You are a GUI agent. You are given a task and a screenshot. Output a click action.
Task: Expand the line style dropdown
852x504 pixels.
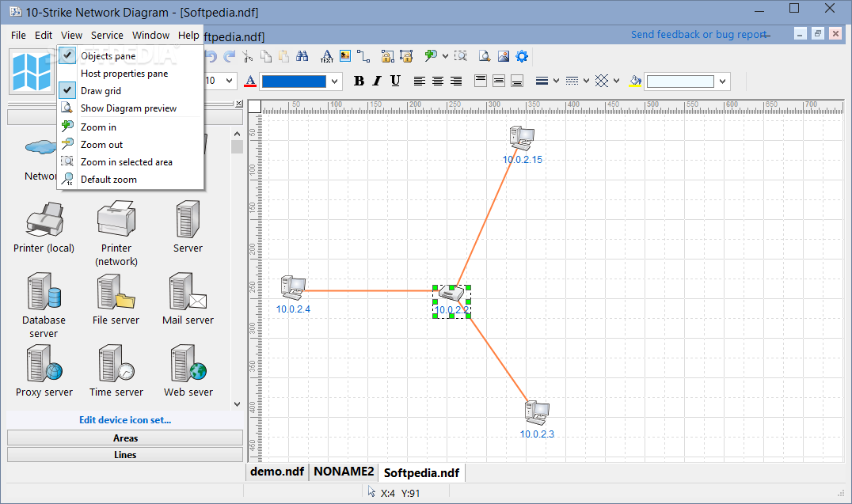tap(586, 81)
